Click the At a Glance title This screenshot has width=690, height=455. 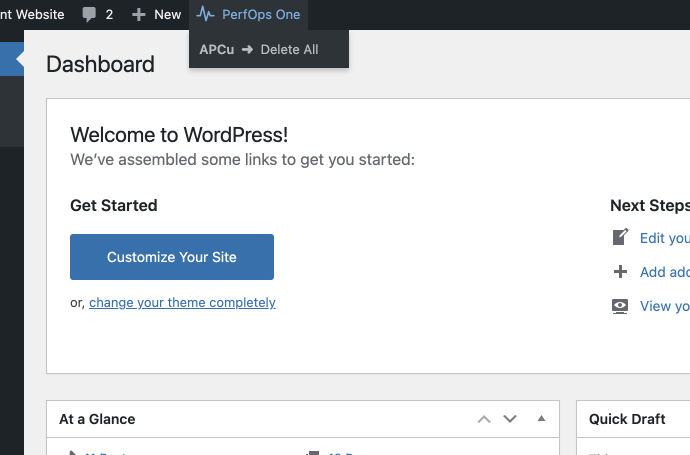point(97,419)
